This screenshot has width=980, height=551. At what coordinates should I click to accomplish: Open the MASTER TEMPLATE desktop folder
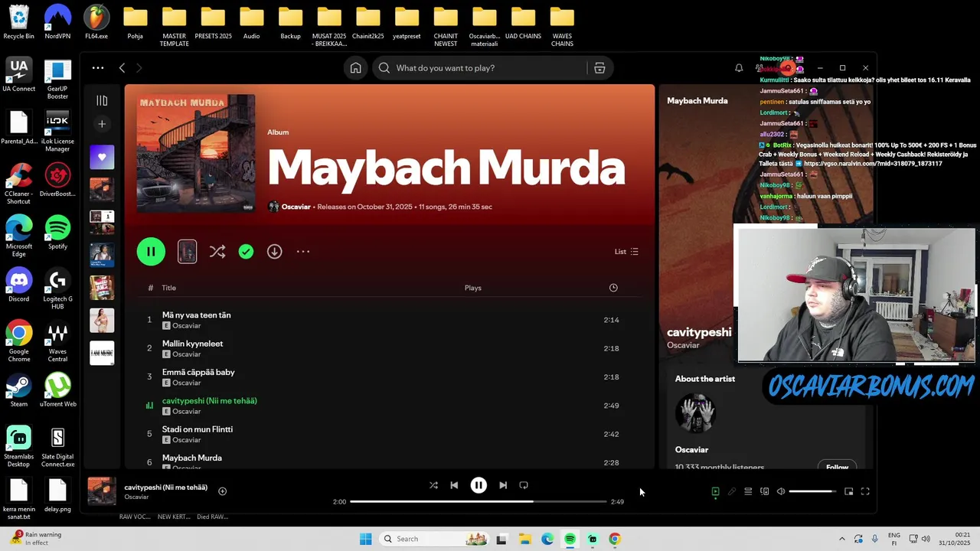[x=174, y=26]
